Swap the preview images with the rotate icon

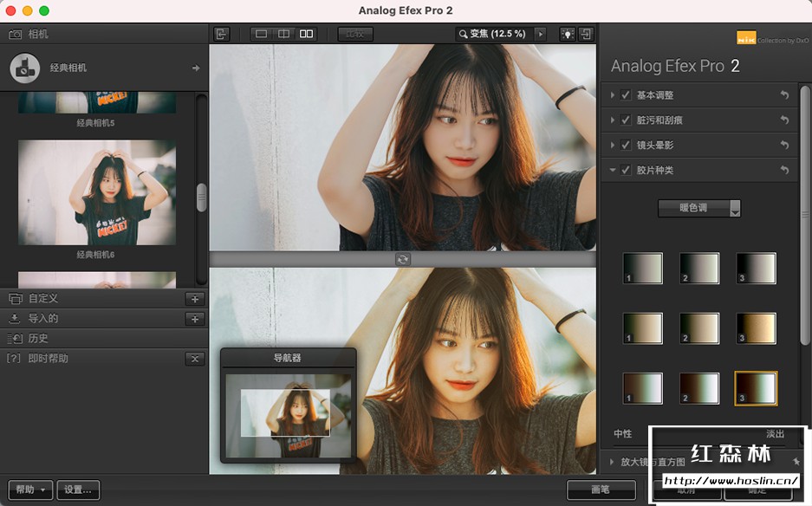point(403,259)
